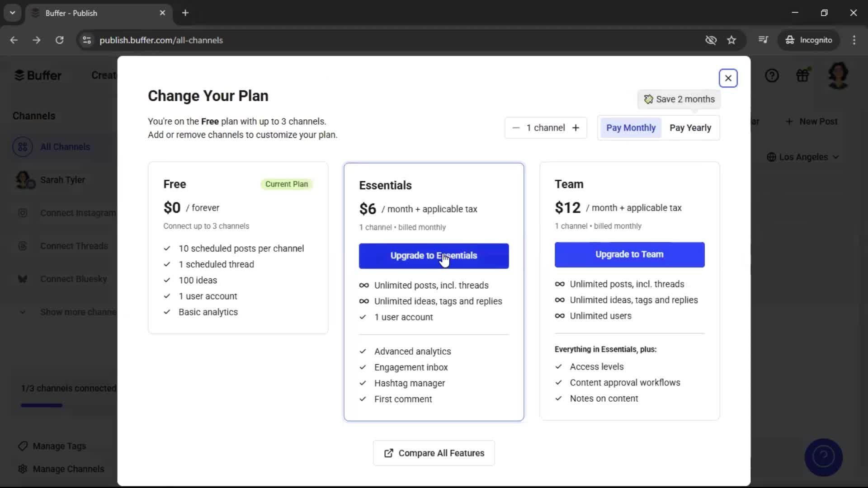This screenshot has width=868, height=488.
Task: Increase channel count with the plus stepper
Action: (576, 128)
